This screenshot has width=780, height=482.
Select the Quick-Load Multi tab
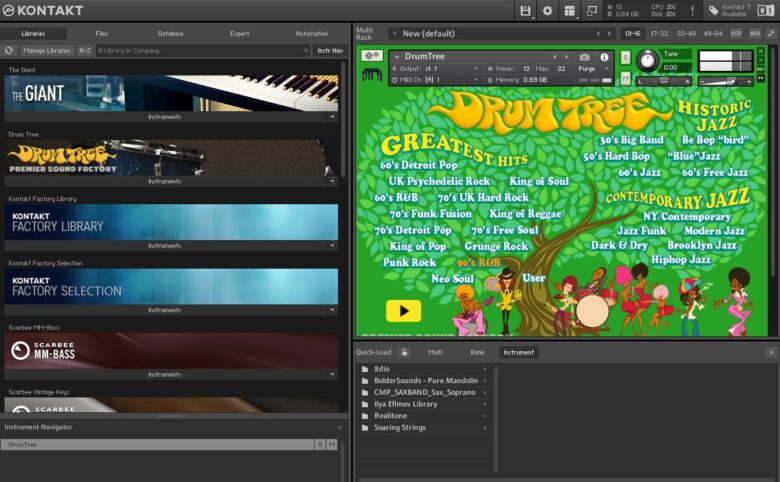[435, 352]
